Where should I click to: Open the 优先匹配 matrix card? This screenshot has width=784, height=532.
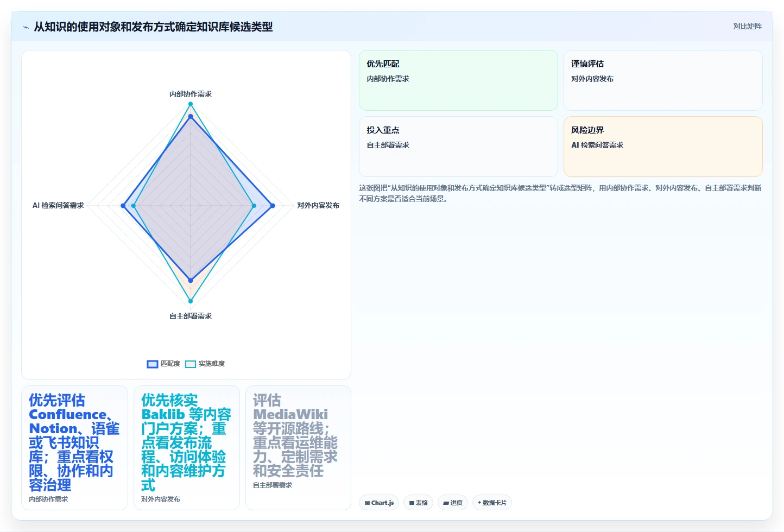pos(458,80)
